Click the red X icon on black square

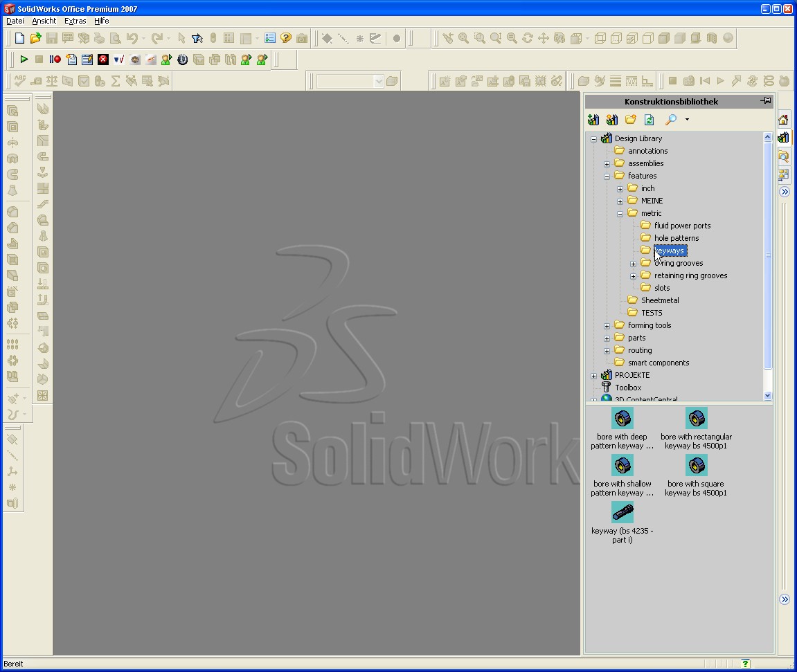[x=103, y=60]
